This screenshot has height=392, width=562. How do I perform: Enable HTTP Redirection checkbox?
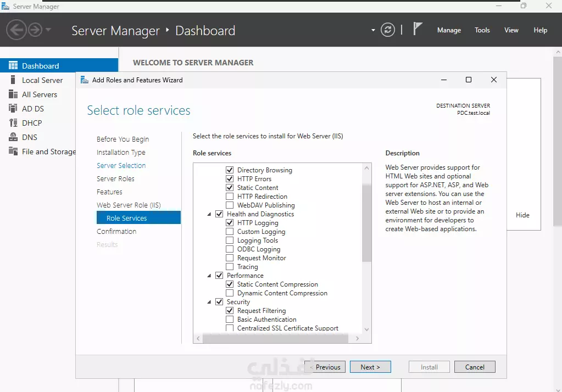click(230, 197)
